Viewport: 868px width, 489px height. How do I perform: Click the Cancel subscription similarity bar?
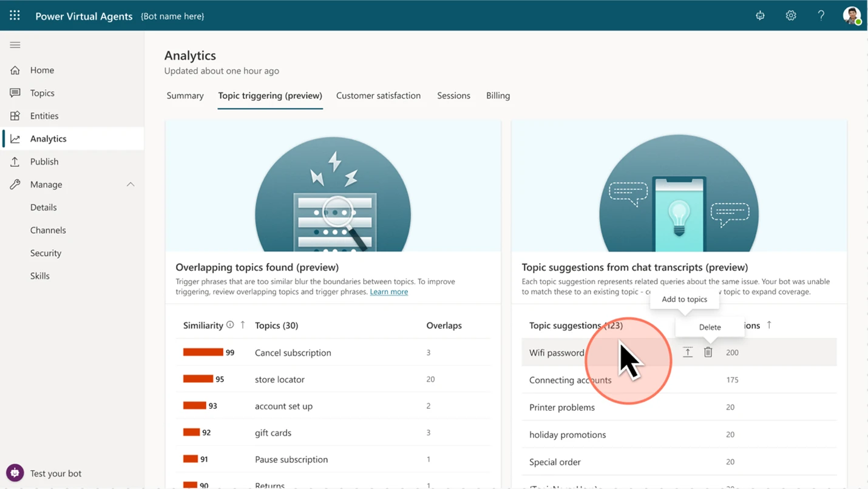[203, 352]
